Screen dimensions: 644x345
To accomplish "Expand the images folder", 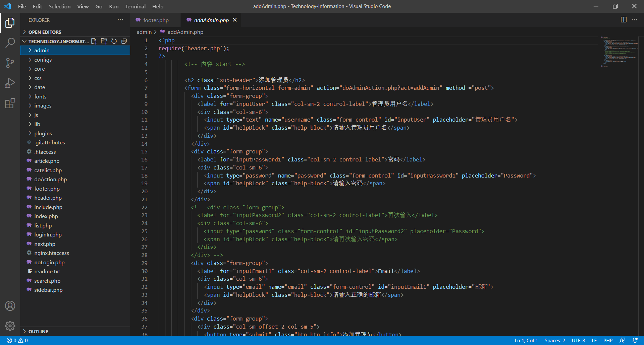I will click(x=75, y=106).
